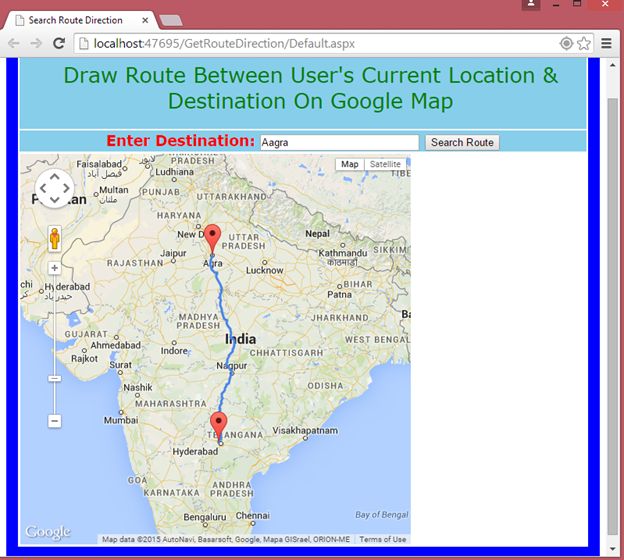The width and height of the screenshot is (624, 560).
Task: Click the Bay of Bengal label
Action: click(382, 515)
